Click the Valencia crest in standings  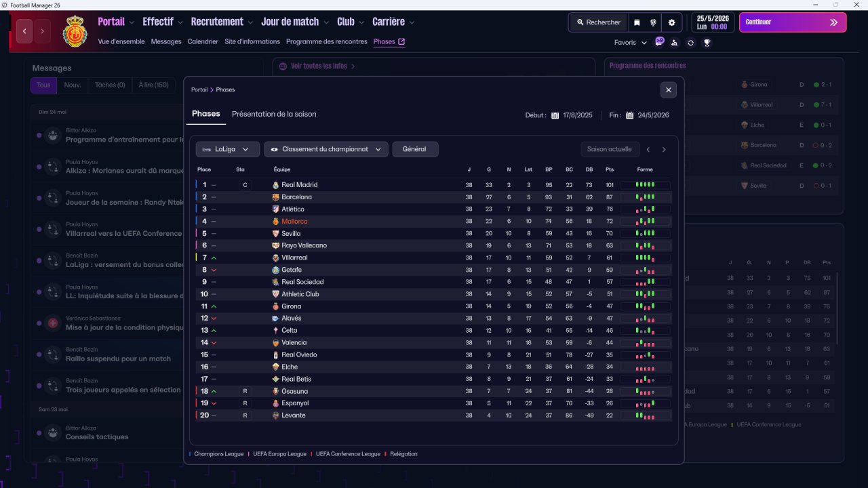point(275,343)
